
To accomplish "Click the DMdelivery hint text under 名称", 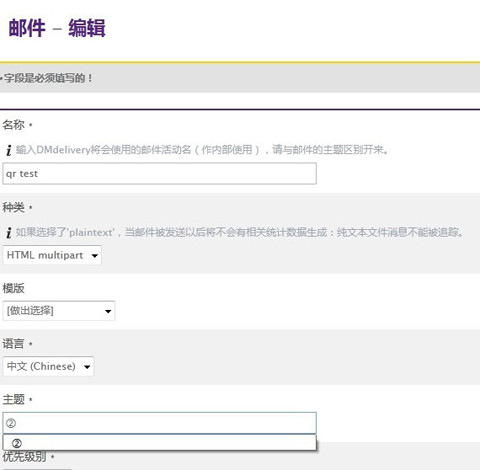I will click(x=202, y=150).
